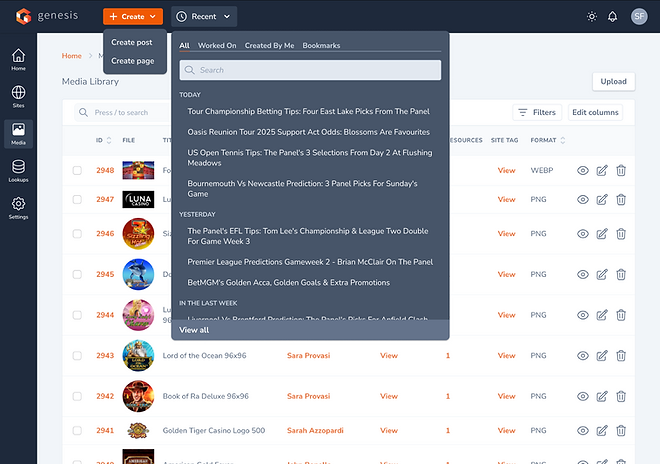The image size is (660, 464).
Task: Click View all in the Recent panel
Action: [194, 330]
